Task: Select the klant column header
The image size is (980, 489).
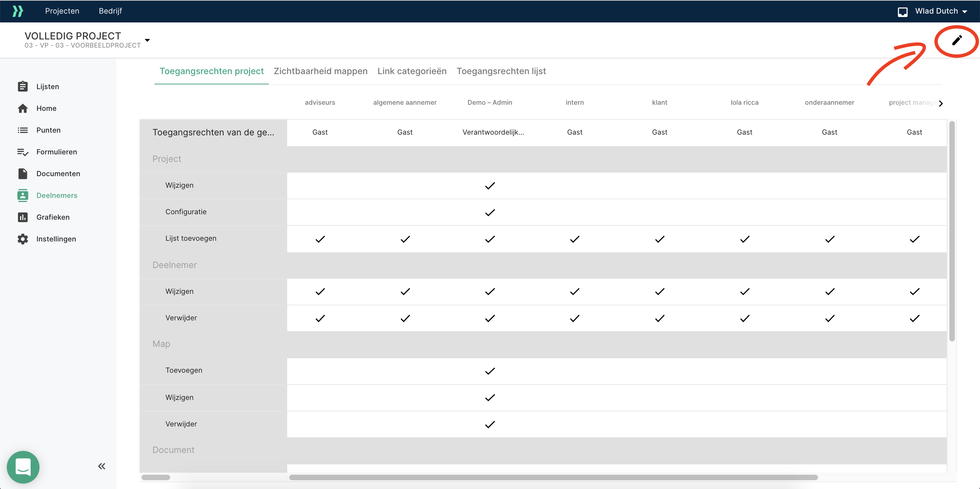Action: [659, 103]
